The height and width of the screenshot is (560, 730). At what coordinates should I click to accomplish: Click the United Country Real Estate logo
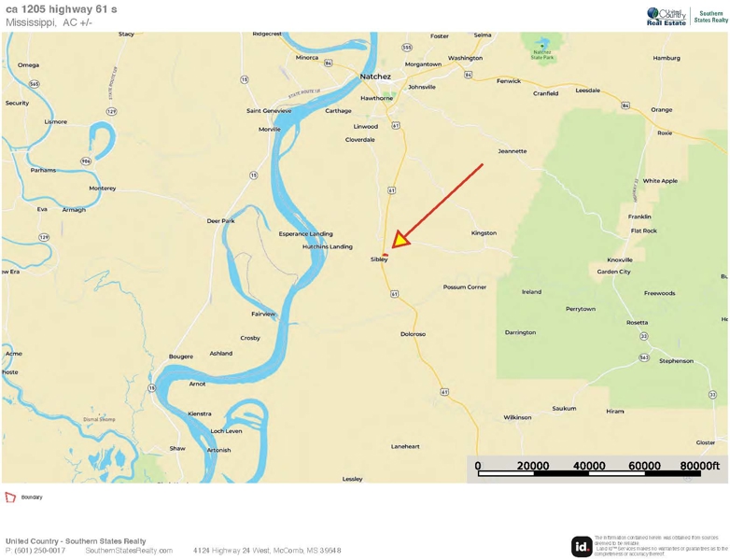tap(667, 17)
